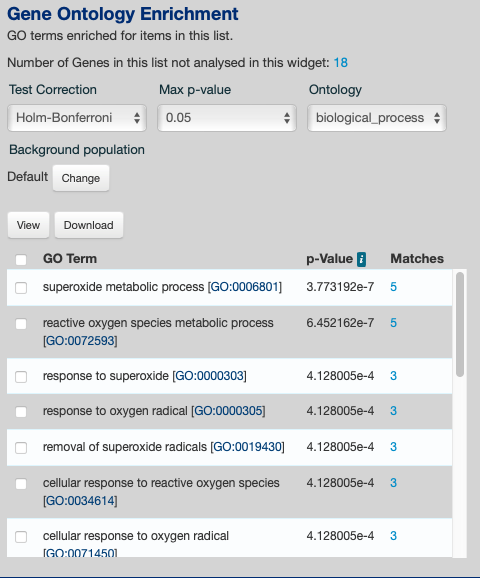Tick the removal of superoxide radicals checkbox
Screen dimensions: 480x581
(x=21, y=448)
